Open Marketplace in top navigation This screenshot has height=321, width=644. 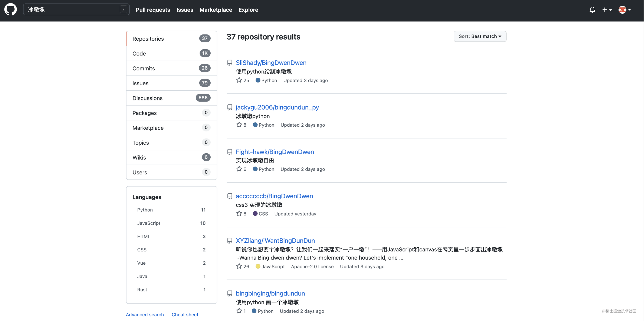coord(216,10)
